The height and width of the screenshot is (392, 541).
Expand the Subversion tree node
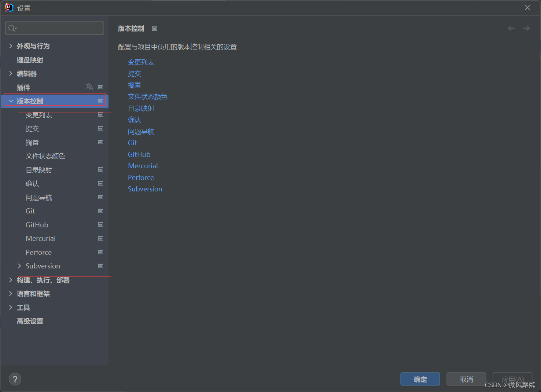(19, 266)
